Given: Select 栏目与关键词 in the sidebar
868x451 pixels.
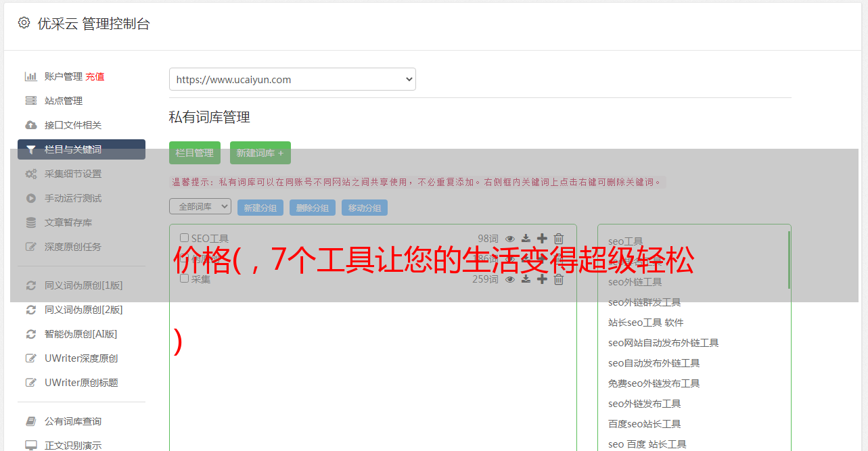Looking at the screenshot, I should tap(81, 149).
